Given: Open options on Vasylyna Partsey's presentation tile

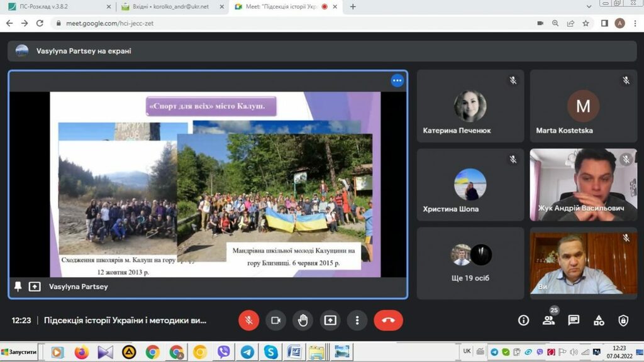Looking at the screenshot, I should pyautogui.click(x=397, y=80).
